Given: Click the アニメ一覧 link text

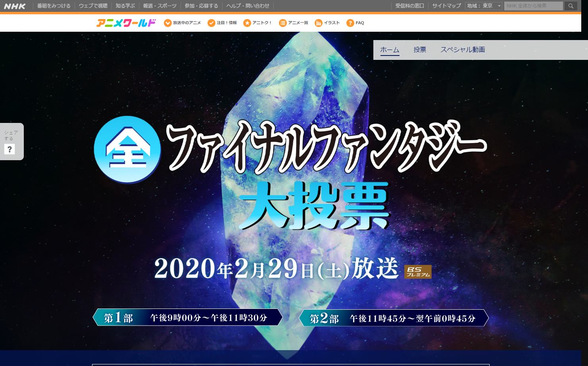Looking at the screenshot, I should (298, 23).
